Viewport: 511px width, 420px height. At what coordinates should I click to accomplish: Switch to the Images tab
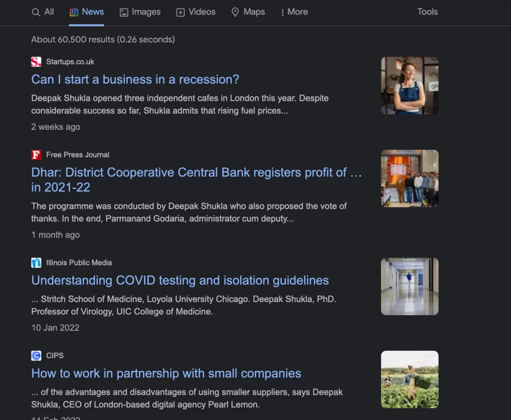tap(140, 12)
